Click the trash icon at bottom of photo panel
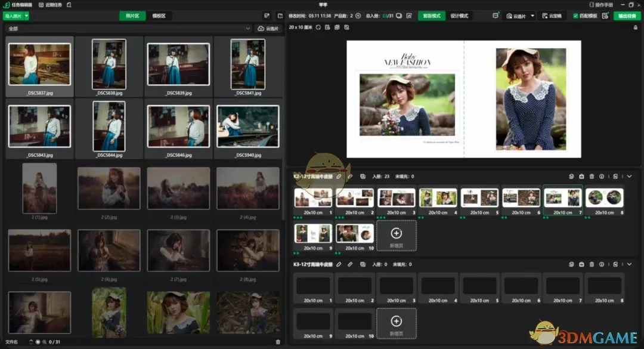The width and height of the screenshot is (644, 349). click(278, 342)
